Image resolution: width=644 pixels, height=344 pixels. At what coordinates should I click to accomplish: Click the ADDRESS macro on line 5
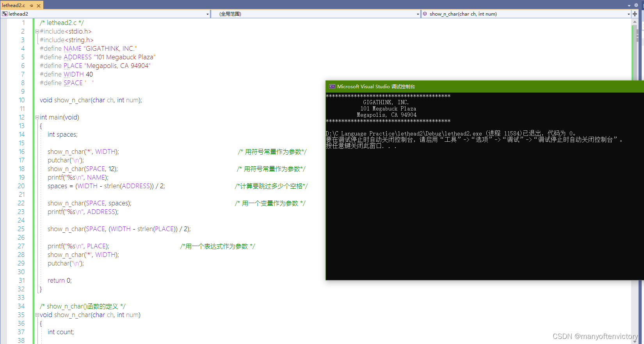[x=78, y=57]
